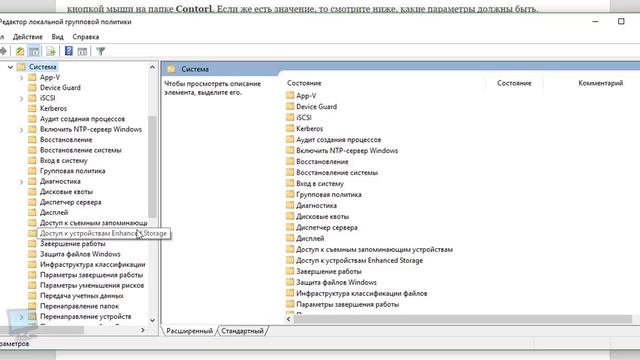Image resolution: width=640 pixels, height=360 pixels.
Task: Switch to the Стандартный tab
Action: click(242, 331)
